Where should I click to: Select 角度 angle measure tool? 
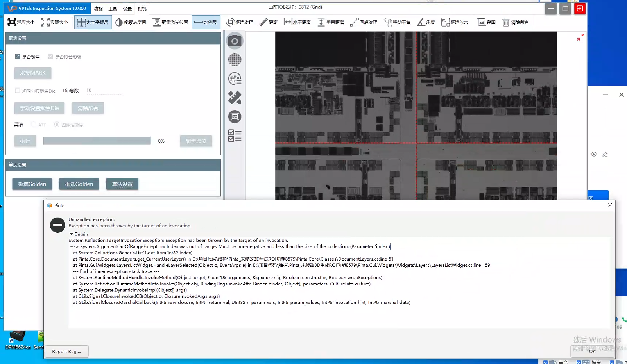[426, 22]
